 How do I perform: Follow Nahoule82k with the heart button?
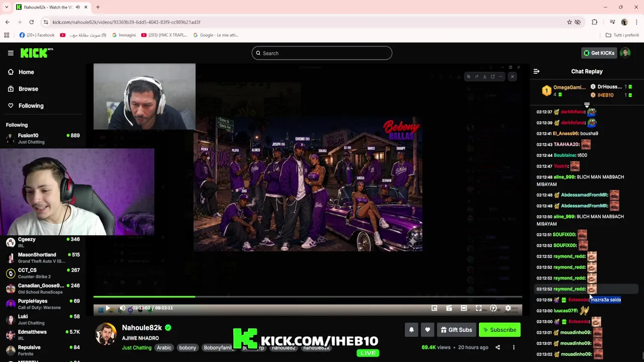[428, 330]
